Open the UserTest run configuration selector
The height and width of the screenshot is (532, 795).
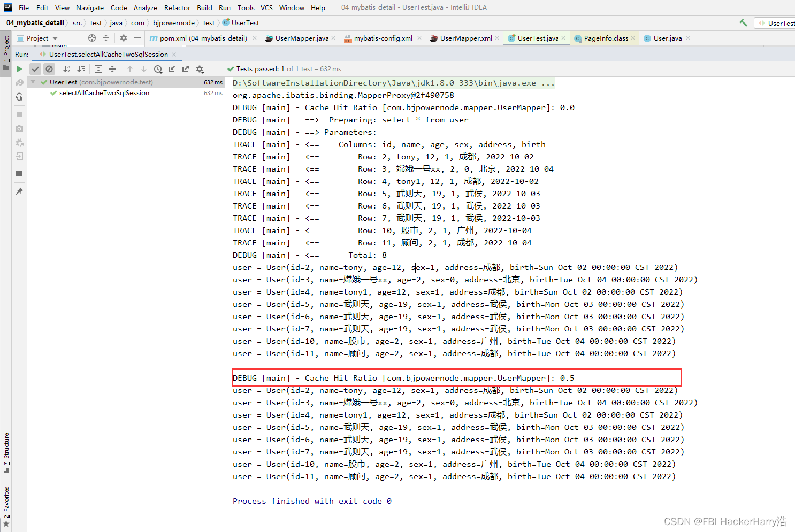coord(775,23)
